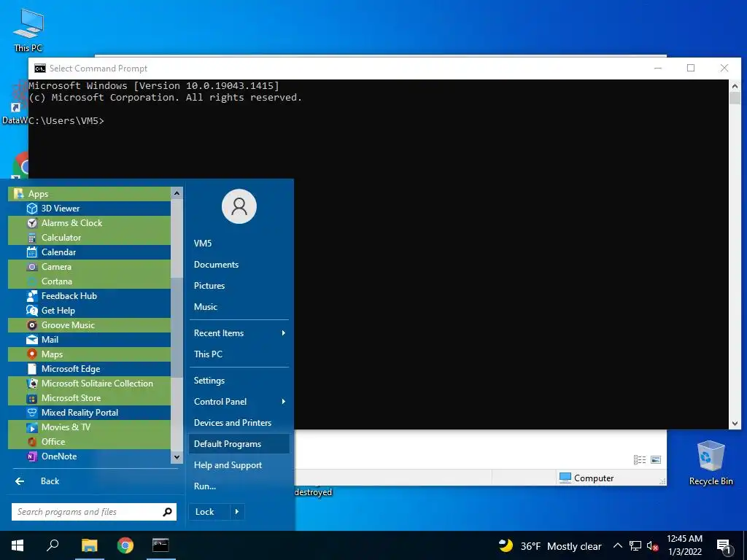Open File Explorer from taskbar

[89, 545]
